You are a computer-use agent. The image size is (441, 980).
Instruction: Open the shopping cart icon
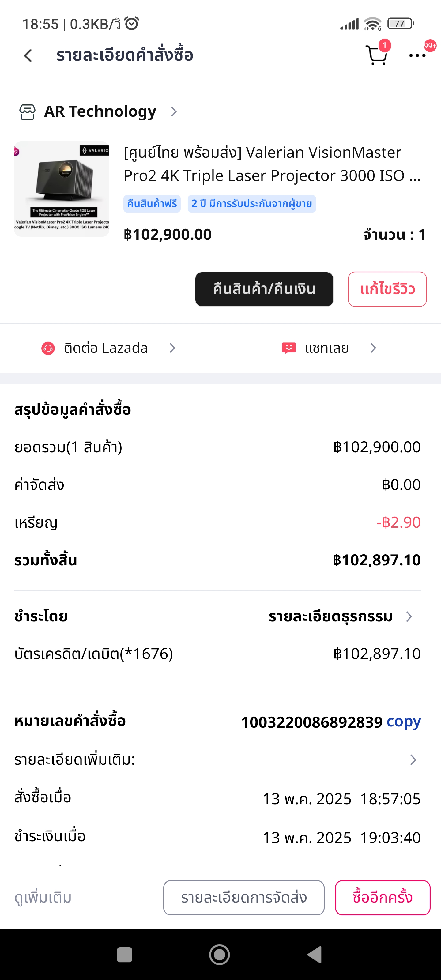(376, 55)
